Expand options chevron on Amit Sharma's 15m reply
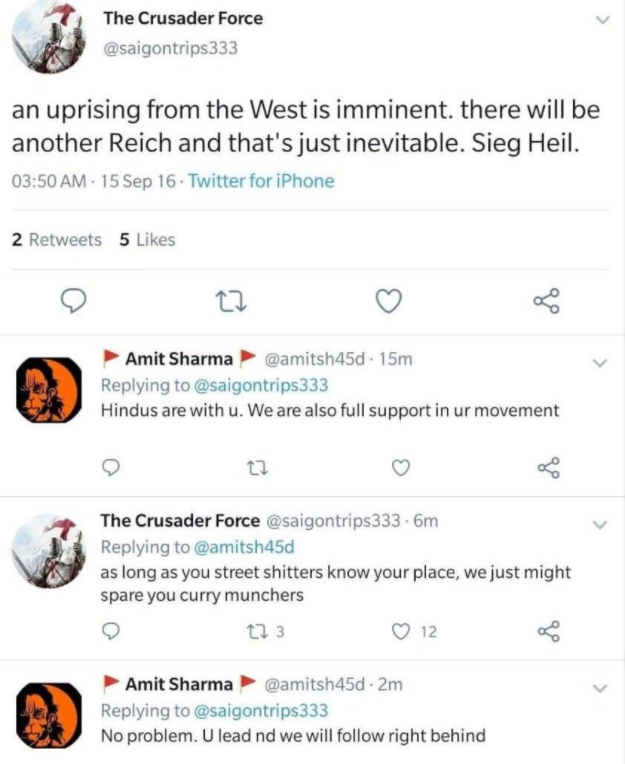Screen dimensions: 625x764 click(x=601, y=363)
